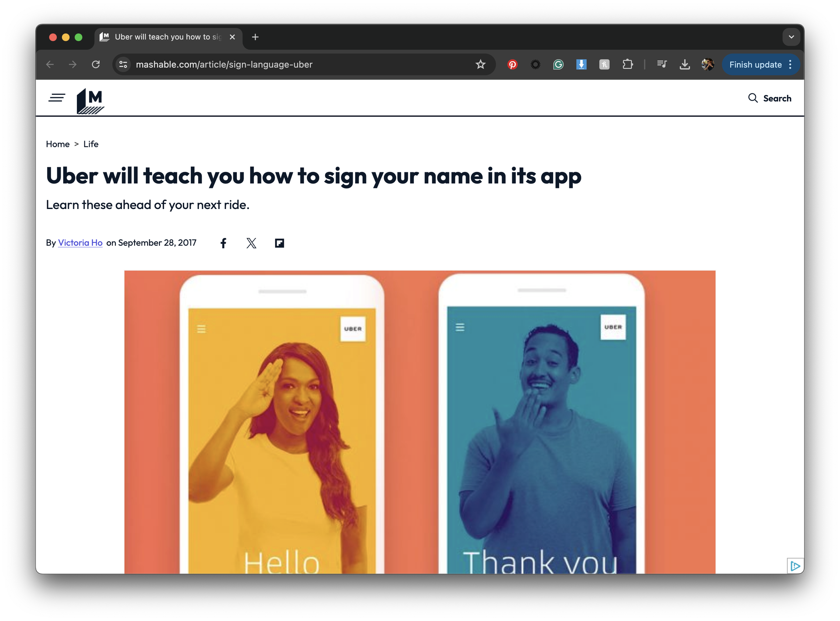Click the Hello phone image
Image resolution: width=840 pixels, height=621 pixels.
click(282, 424)
